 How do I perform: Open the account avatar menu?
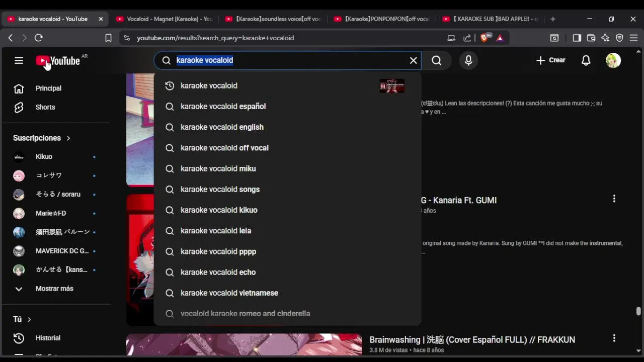(613, 60)
